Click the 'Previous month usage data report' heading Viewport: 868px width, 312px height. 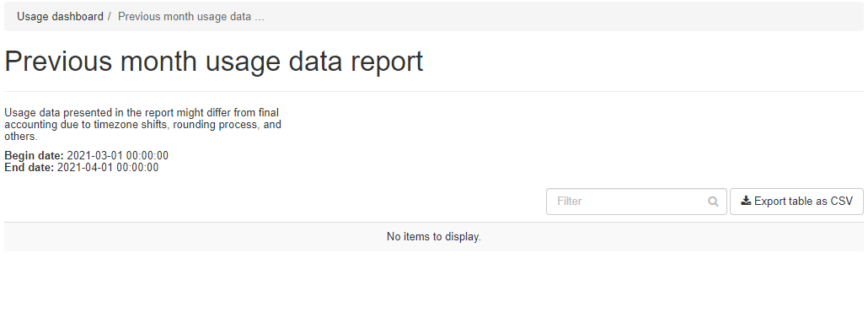[214, 61]
